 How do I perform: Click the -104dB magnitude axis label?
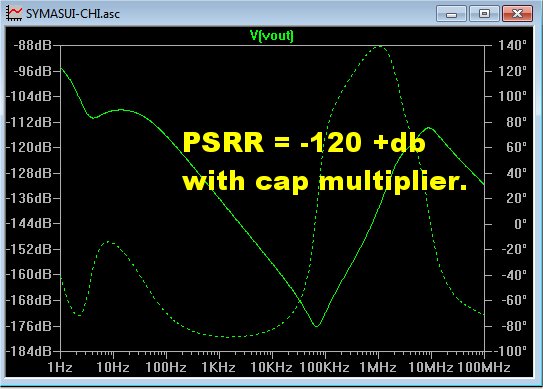29,96
